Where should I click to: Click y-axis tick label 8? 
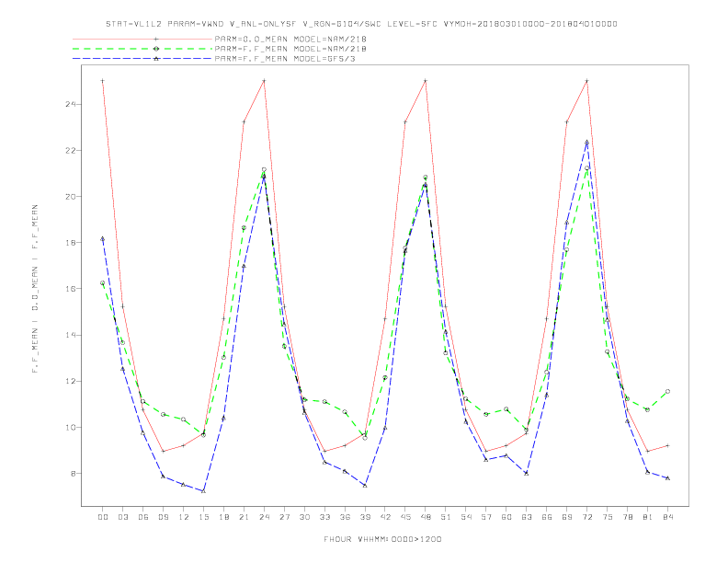(x=74, y=474)
